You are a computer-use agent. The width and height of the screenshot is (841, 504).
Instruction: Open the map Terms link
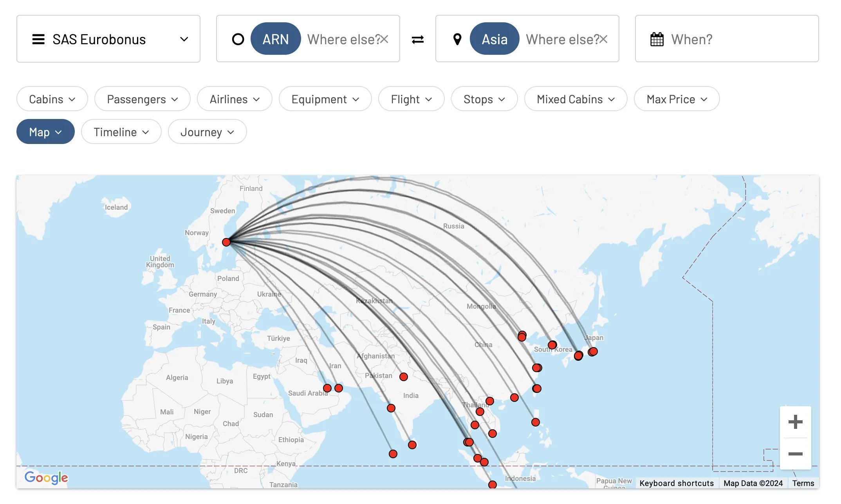(803, 483)
